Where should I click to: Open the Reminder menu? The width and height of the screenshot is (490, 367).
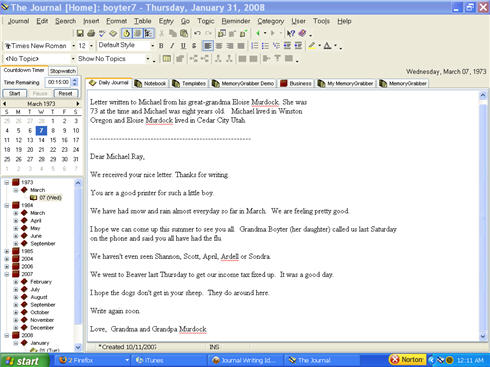236,21
